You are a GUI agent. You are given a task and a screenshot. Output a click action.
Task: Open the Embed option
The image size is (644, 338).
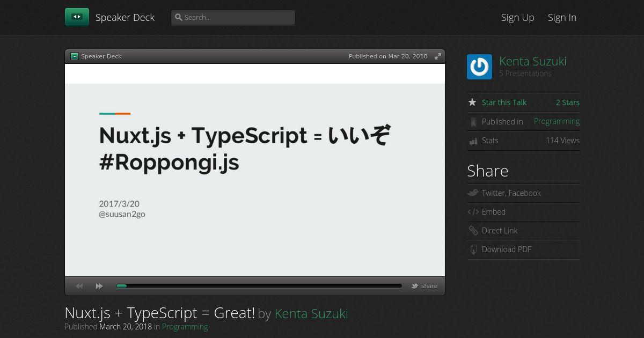pos(494,212)
